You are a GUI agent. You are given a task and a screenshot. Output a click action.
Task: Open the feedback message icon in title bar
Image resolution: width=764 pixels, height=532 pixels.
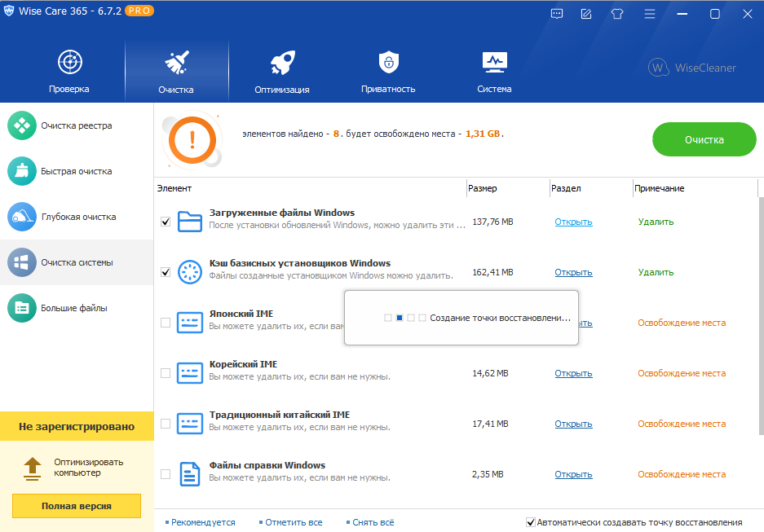556,14
